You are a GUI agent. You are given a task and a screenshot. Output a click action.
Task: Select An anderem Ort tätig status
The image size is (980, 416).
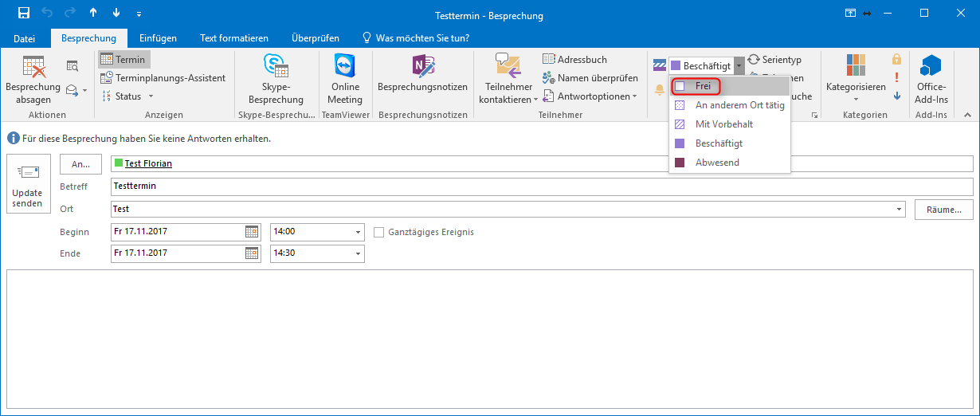730,105
